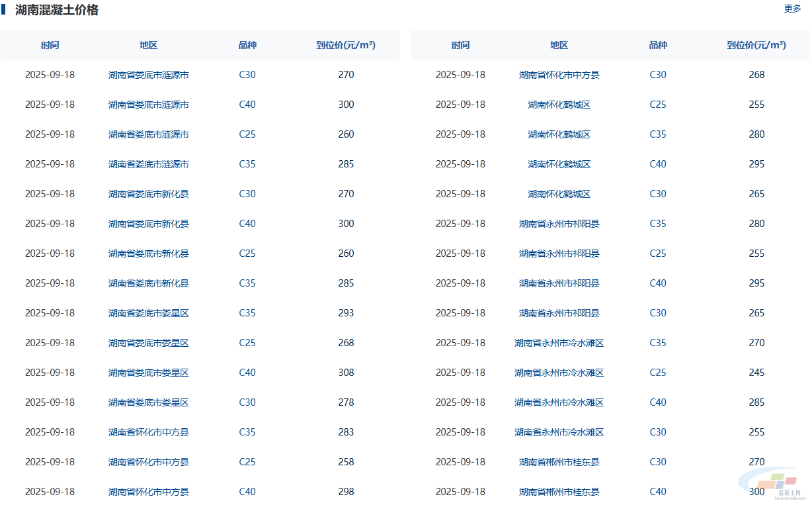Open the 更多 link at top right
This screenshot has width=812, height=507.
coord(792,9)
